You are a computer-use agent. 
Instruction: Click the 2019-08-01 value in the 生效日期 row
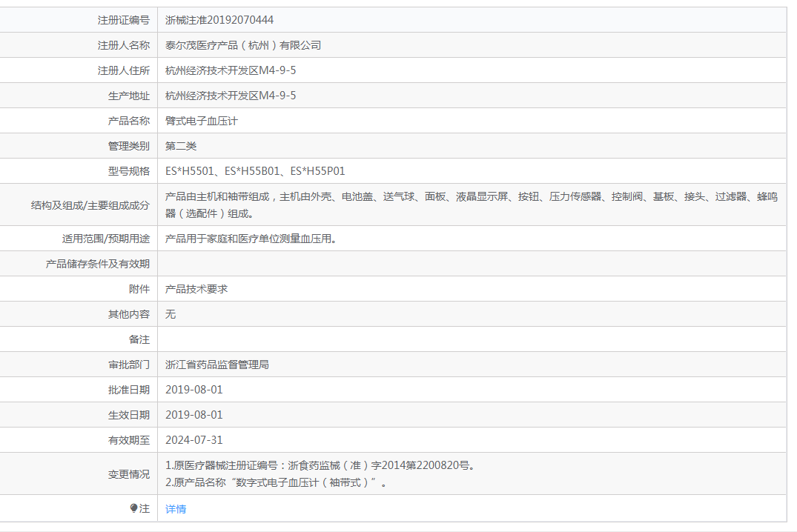coord(194,415)
